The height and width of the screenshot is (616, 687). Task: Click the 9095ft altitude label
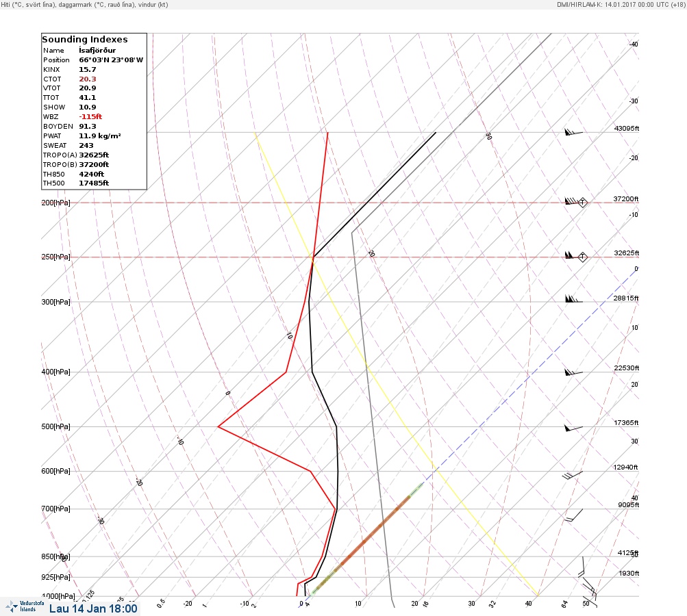click(x=628, y=505)
